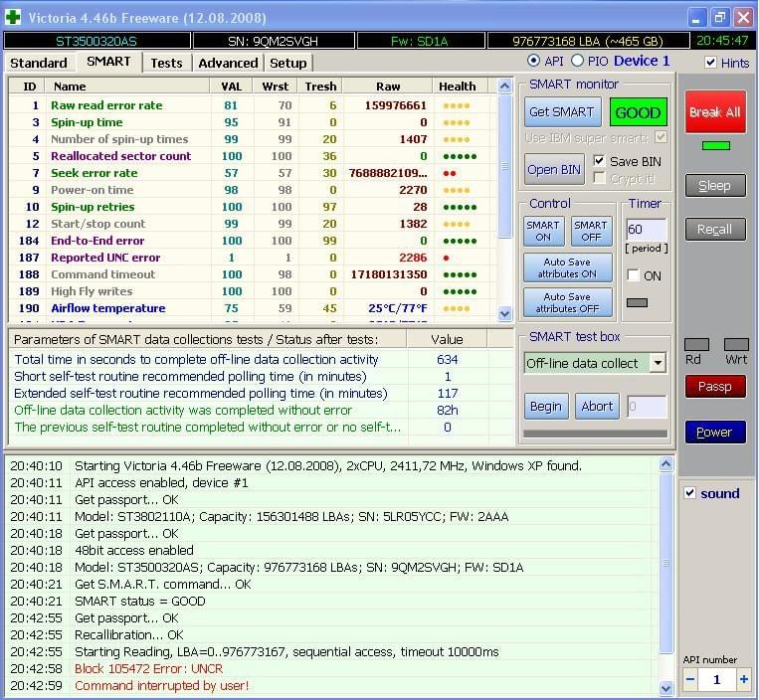This screenshot has width=759, height=700.
Task: Click the green GOOD status button
Action: tap(638, 112)
